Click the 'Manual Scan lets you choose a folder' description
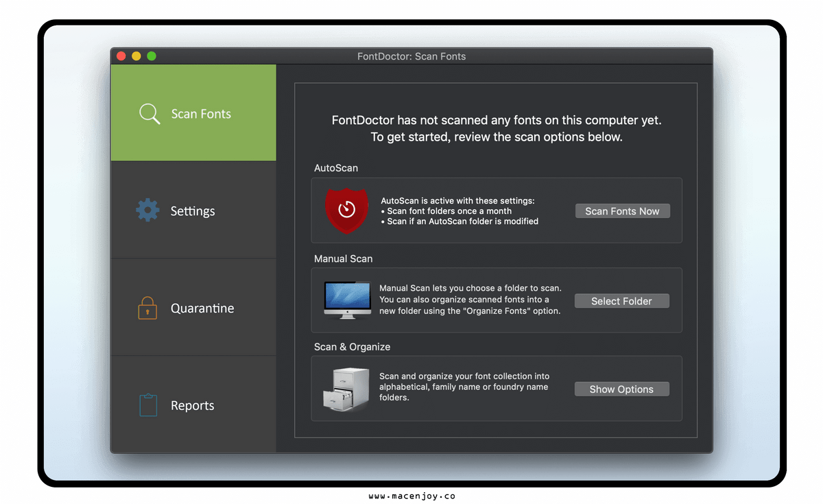This screenshot has width=823, height=504. point(470,300)
